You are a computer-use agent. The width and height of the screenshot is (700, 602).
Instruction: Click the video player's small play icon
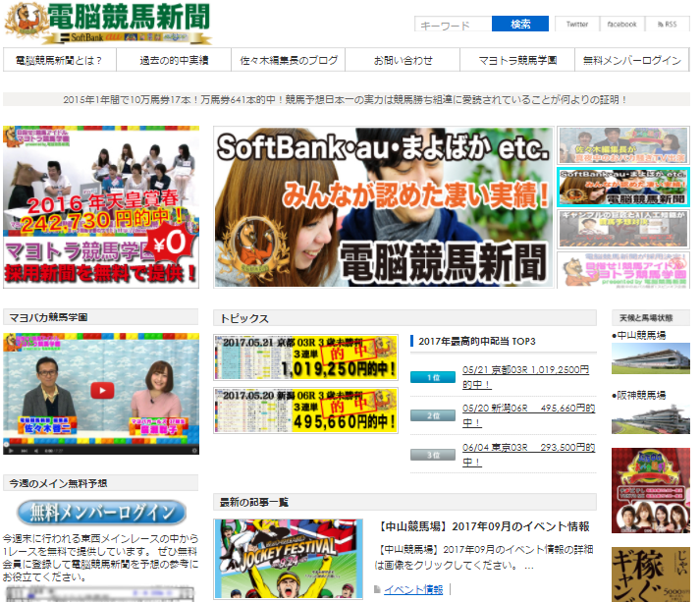pyautogui.click(x=11, y=451)
